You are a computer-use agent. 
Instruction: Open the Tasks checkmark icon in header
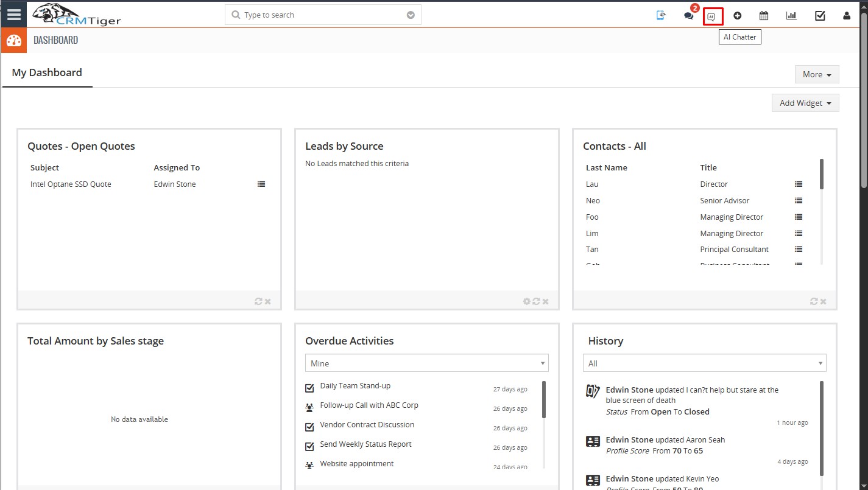820,16
